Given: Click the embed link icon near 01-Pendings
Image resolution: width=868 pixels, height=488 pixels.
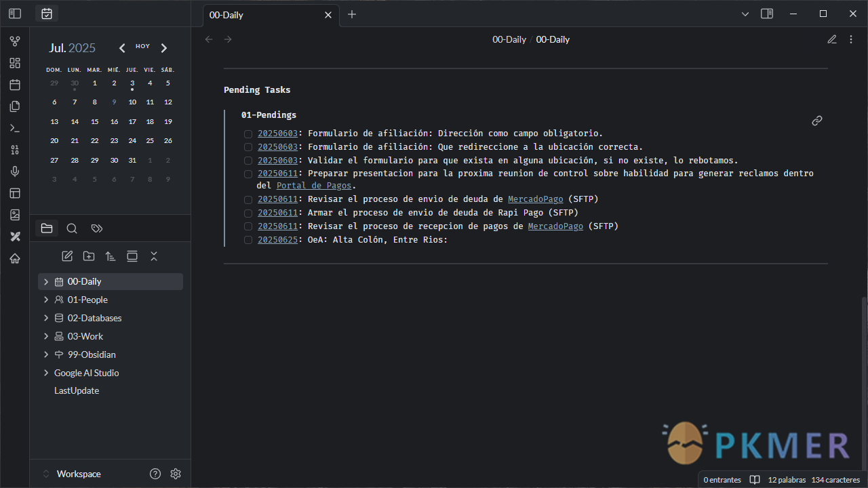Looking at the screenshot, I should pyautogui.click(x=817, y=121).
